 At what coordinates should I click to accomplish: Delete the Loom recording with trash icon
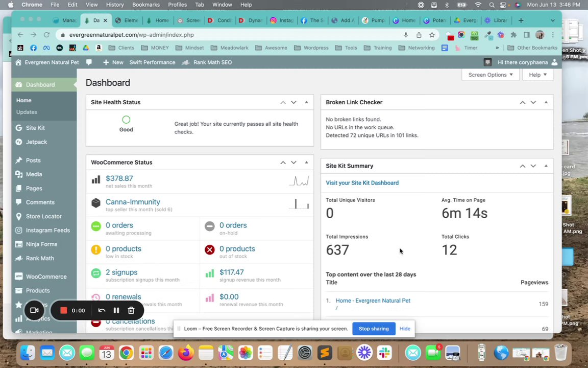(x=131, y=310)
